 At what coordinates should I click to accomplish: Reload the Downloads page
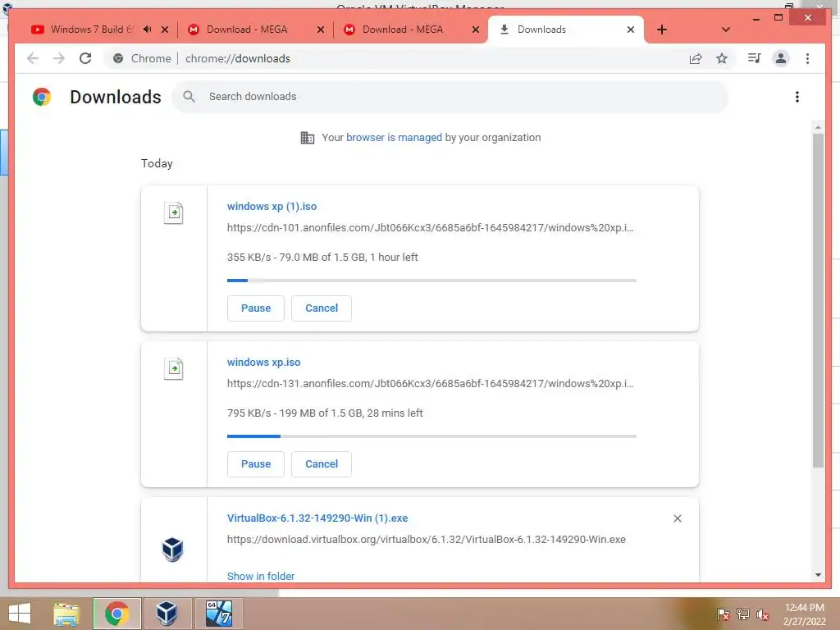(x=85, y=58)
